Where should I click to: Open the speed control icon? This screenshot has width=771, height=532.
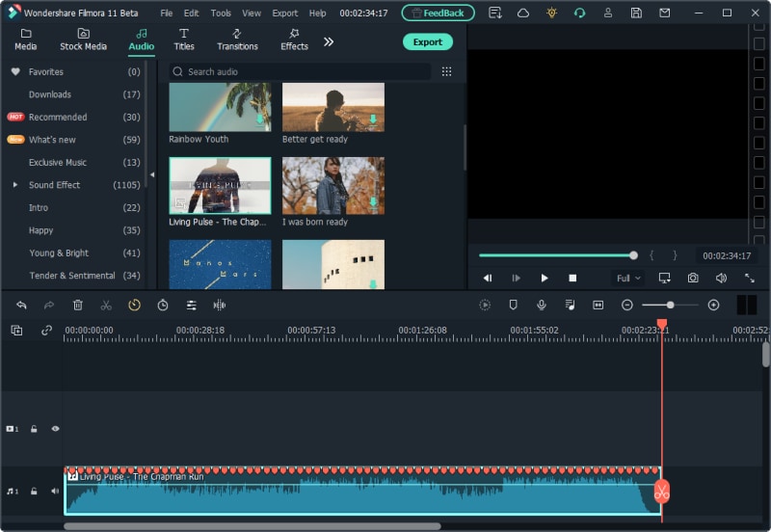click(x=134, y=305)
